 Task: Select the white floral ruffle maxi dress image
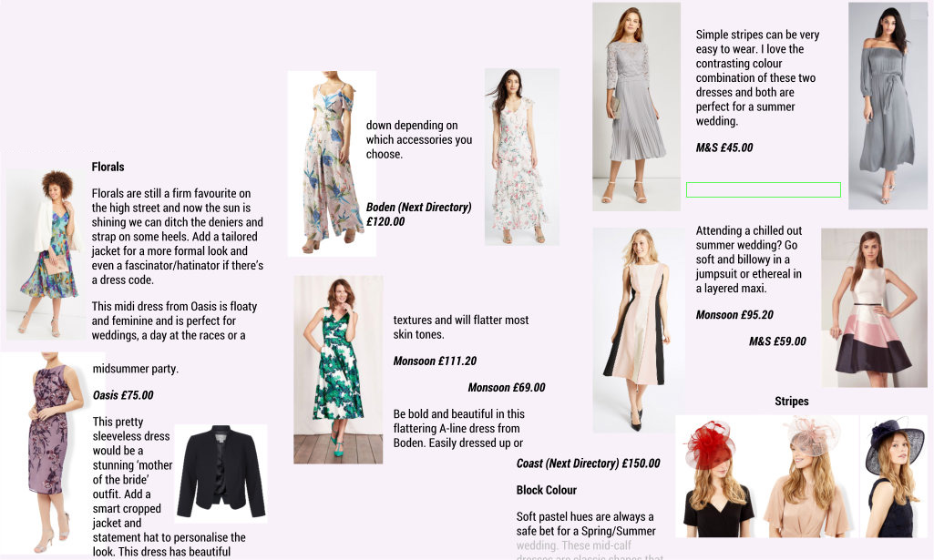point(522,158)
